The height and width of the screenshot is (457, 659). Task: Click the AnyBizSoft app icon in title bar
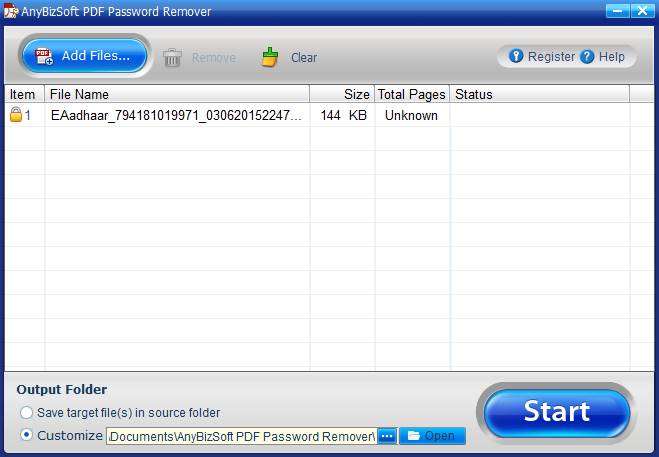pos(11,11)
